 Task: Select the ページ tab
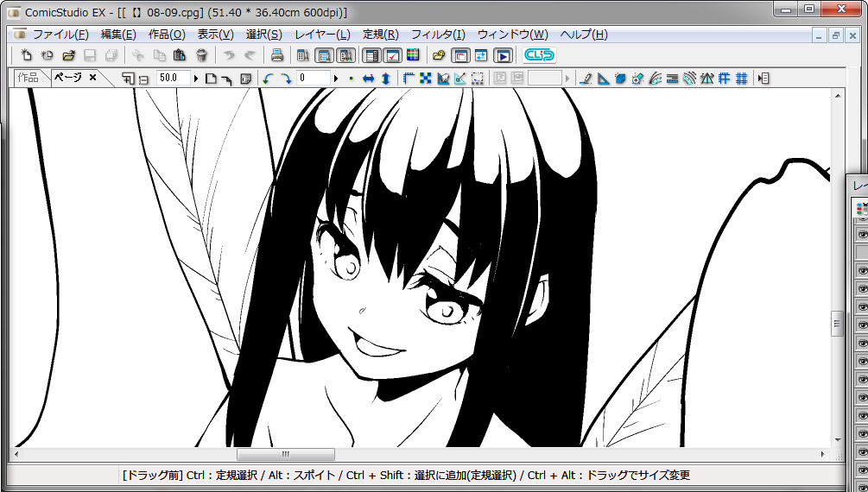point(68,78)
